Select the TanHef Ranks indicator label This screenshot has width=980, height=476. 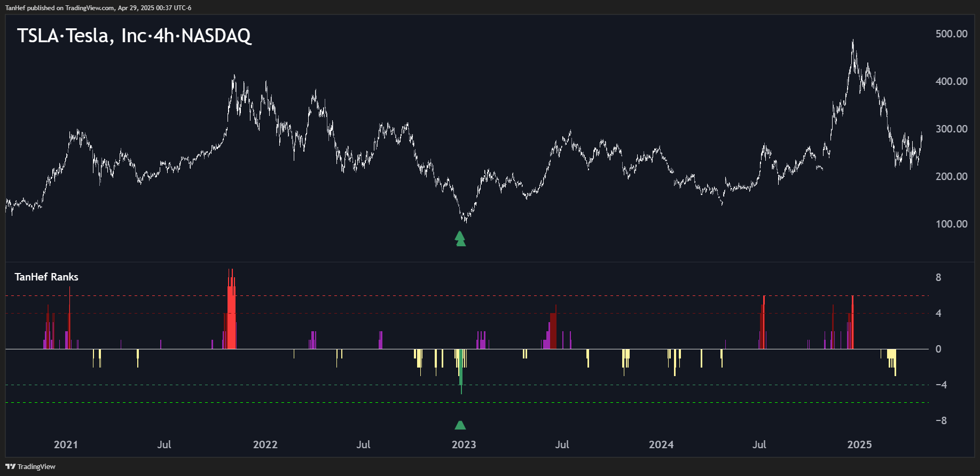pos(46,277)
